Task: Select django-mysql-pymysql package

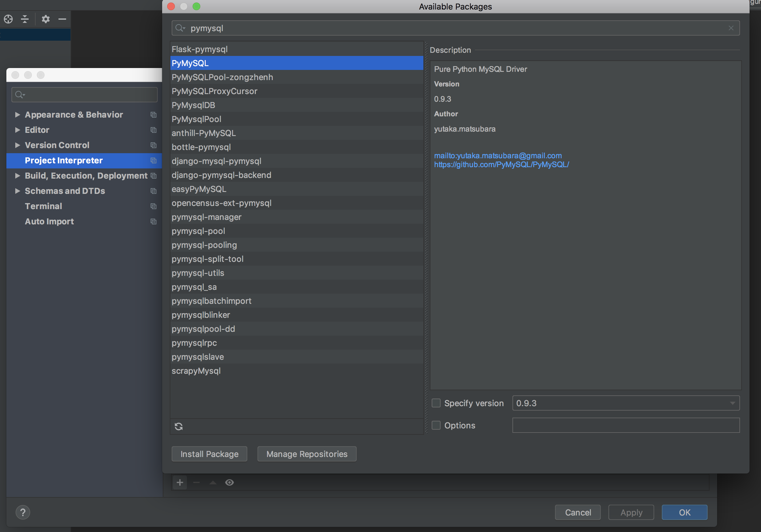Action: coord(297,161)
